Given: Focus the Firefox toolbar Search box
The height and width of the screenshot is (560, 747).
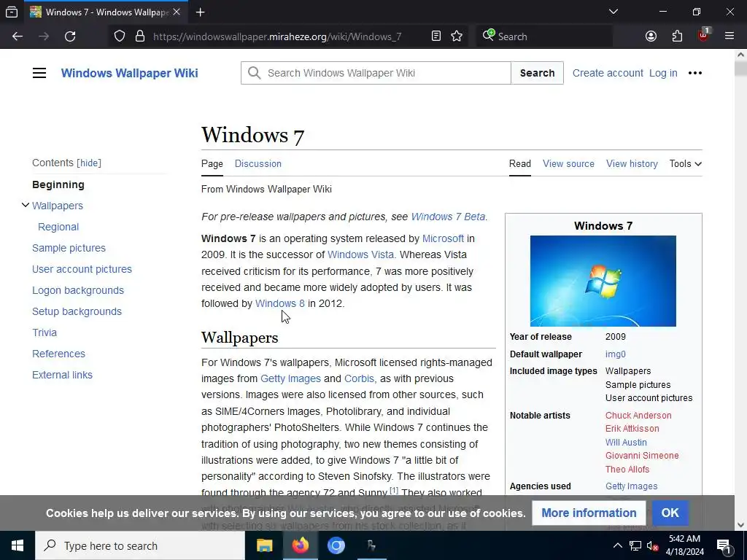Looking at the screenshot, I should tap(544, 36).
